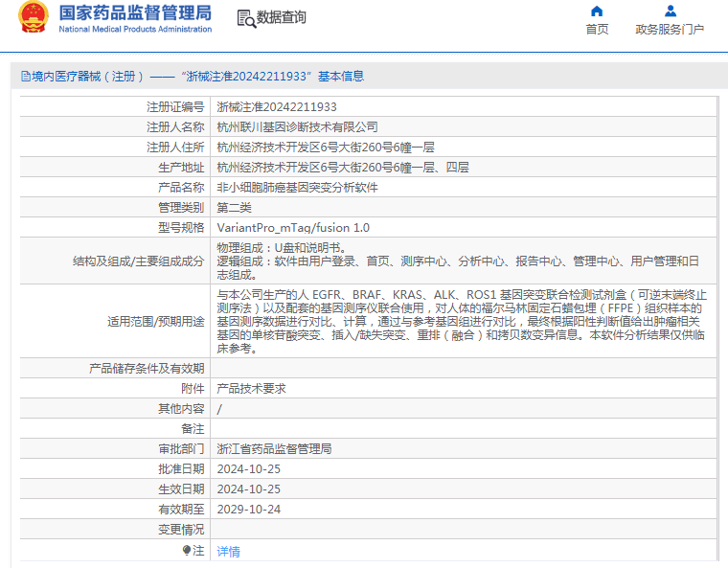Click the 产品技术要求 attachment entry
728x568 pixels.
(x=251, y=389)
